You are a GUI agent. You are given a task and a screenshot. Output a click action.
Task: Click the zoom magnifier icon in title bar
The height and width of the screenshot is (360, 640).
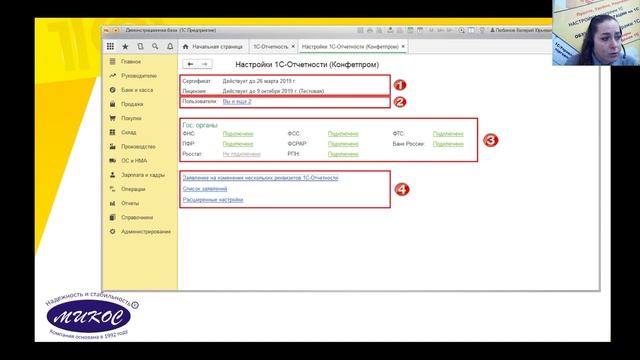tap(461, 30)
